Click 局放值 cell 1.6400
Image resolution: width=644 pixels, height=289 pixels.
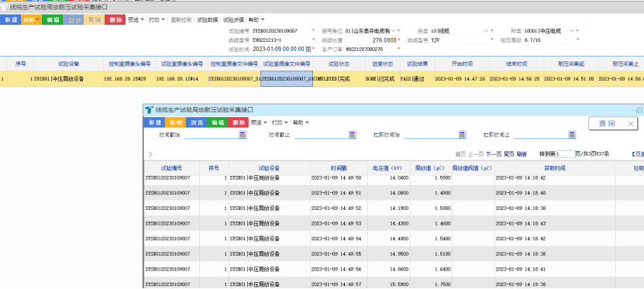(x=431, y=269)
